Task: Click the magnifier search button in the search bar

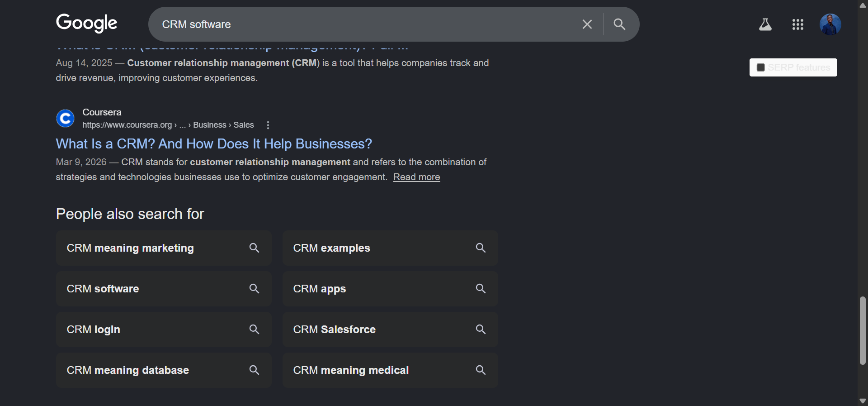Action: click(x=619, y=24)
